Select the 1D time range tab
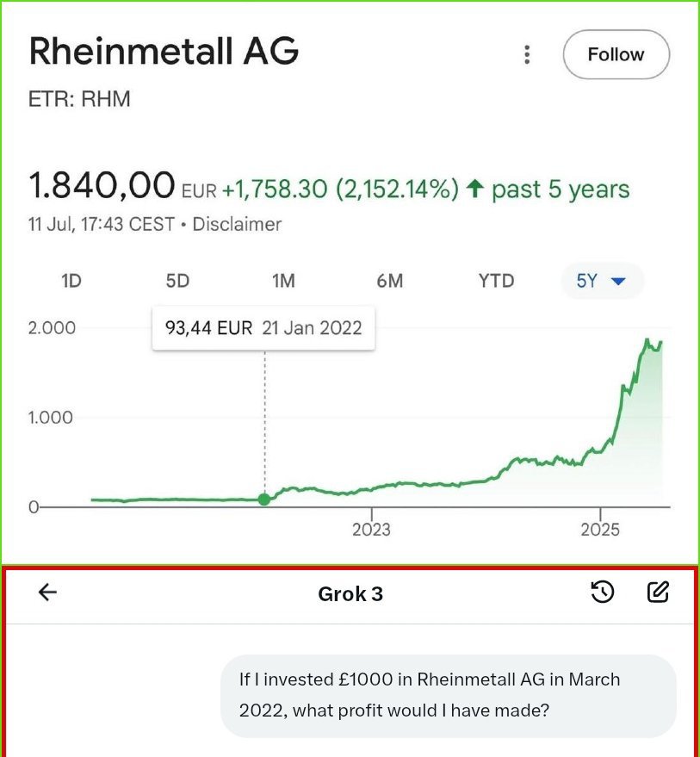Screen dimensions: 700x757 [x=71, y=281]
